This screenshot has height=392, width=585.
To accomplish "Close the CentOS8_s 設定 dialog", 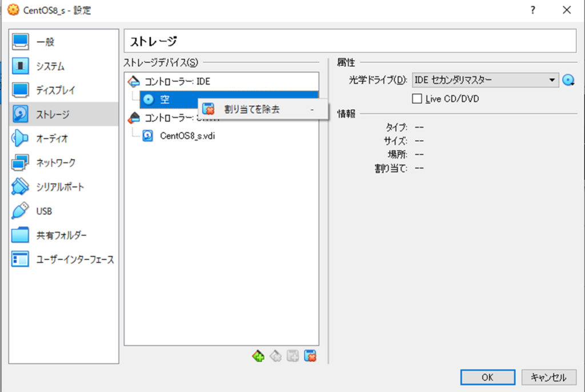I will click(x=567, y=10).
